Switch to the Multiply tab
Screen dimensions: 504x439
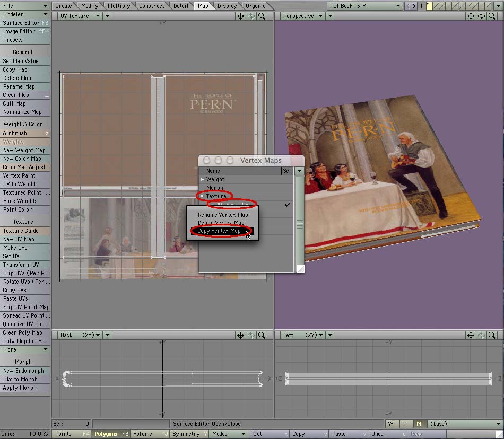click(x=119, y=6)
